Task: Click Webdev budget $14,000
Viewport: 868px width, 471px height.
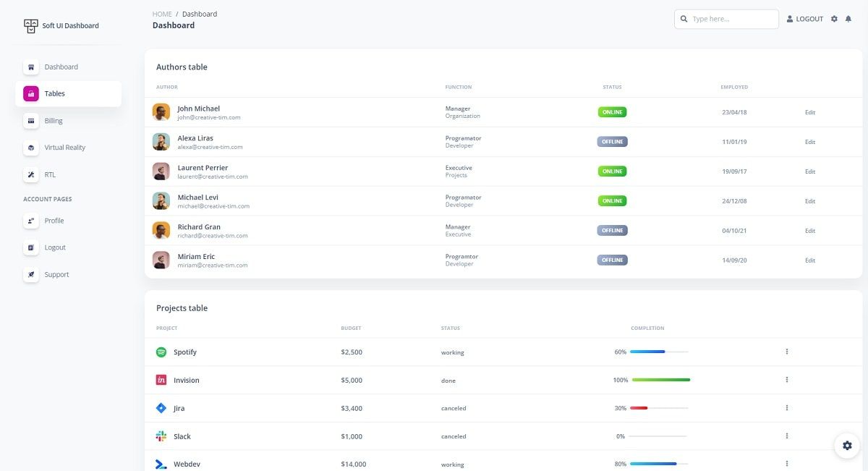Action: pyautogui.click(x=354, y=464)
